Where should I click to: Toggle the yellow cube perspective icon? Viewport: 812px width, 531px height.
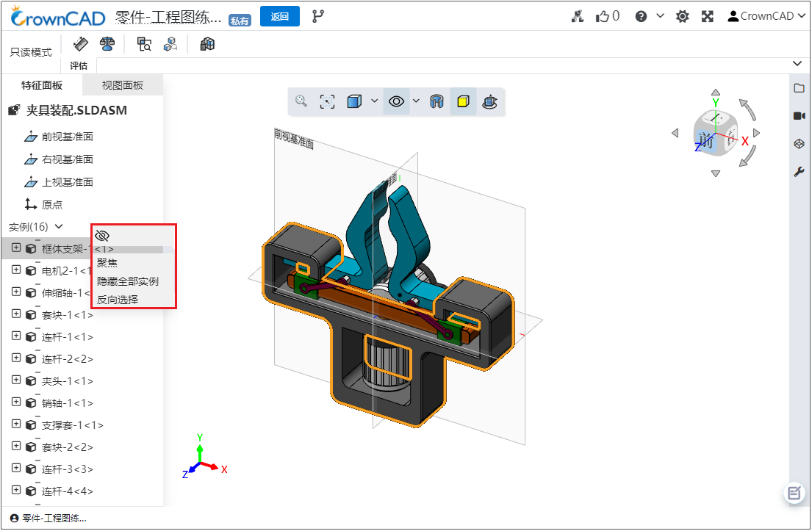[x=463, y=101]
